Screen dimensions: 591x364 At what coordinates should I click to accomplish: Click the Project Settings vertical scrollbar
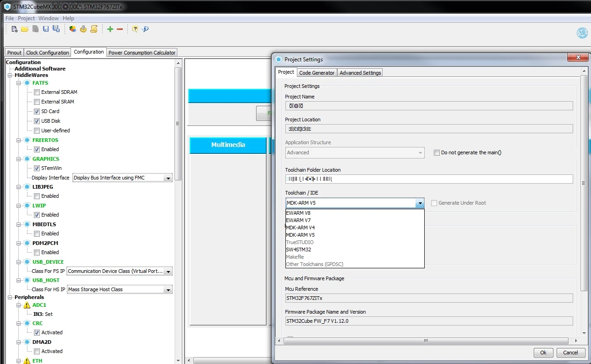point(584,183)
